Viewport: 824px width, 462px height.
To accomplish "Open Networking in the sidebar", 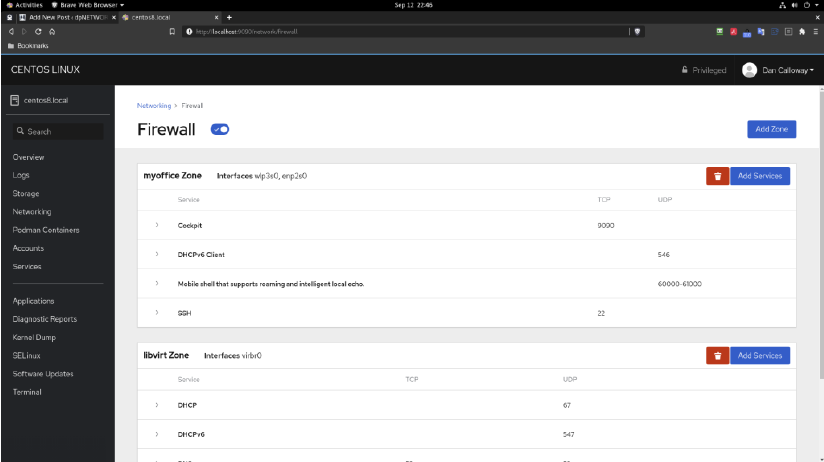I will [32, 212].
